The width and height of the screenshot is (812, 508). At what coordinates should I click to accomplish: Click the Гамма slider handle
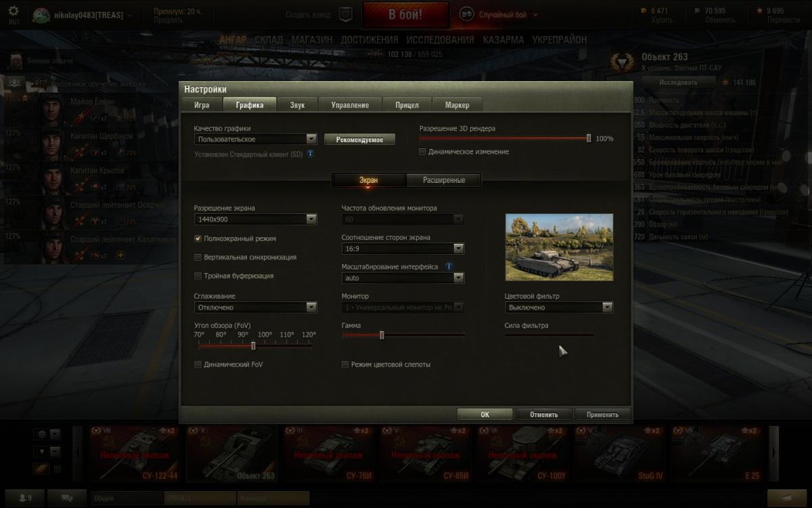pos(382,335)
